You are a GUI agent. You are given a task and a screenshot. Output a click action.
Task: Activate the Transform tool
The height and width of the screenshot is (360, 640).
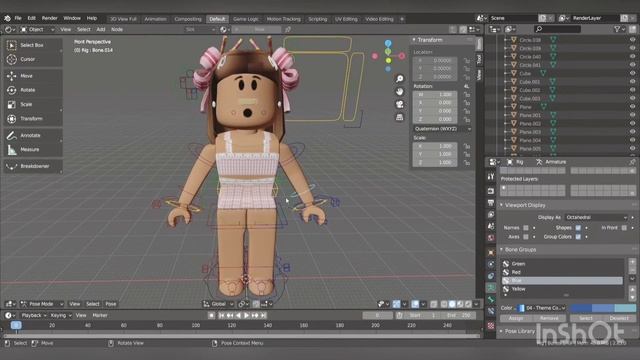[33, 119]
